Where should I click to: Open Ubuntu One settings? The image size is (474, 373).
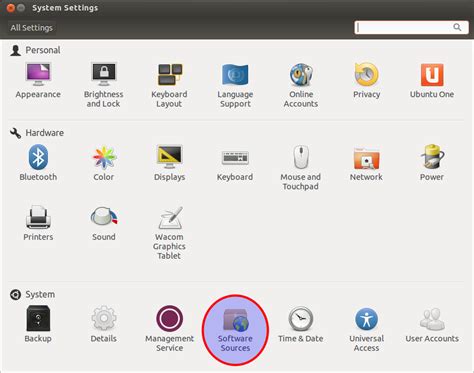coord(432,80)
